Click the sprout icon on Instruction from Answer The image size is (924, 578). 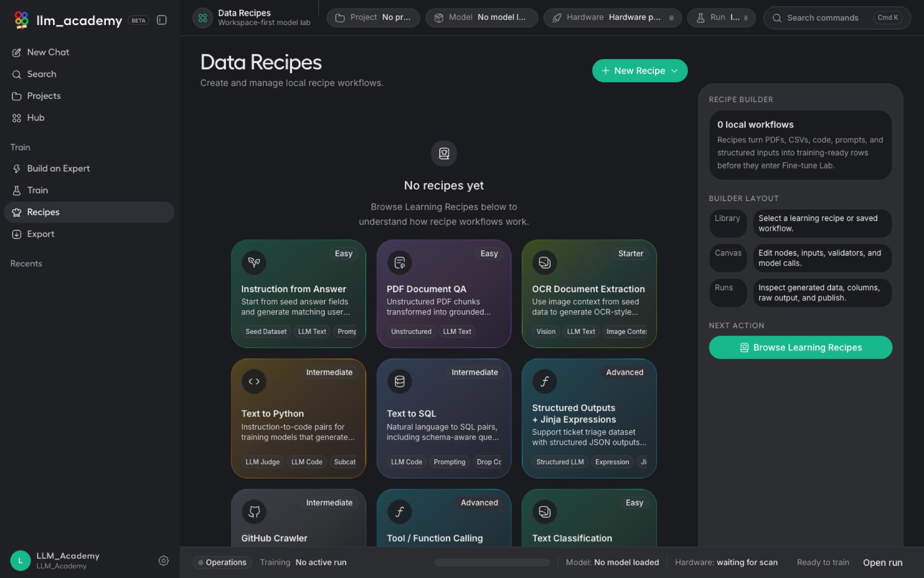coord(254,263)
